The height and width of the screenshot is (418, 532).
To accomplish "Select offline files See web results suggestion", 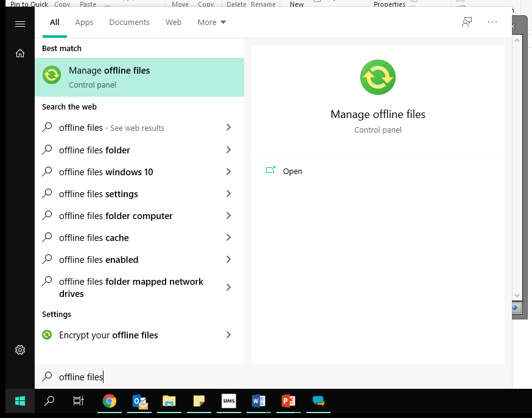I will [x=139, y=127].
